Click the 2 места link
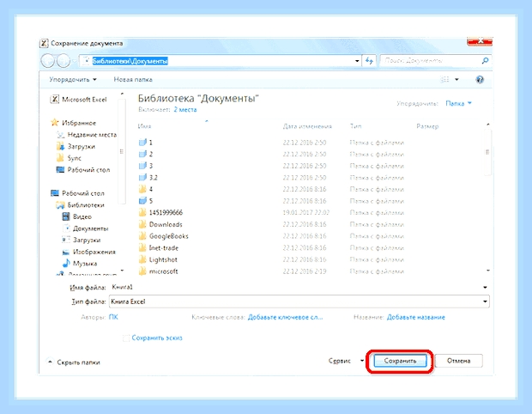This screenshot has height=414, width=532. coord(185,110)
